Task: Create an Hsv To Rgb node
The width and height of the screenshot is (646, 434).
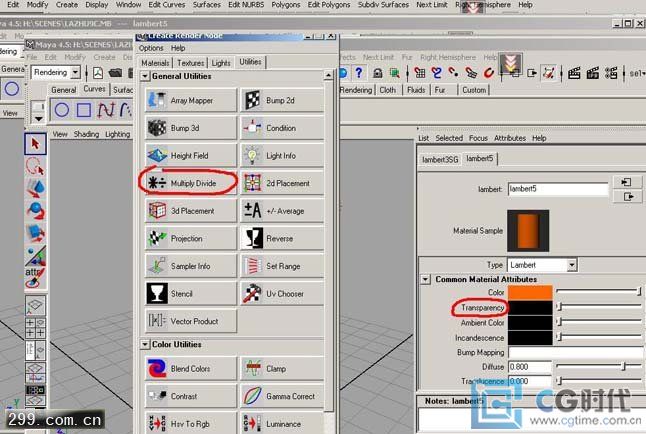Action: pyautogui.click(x=191, y=423)
